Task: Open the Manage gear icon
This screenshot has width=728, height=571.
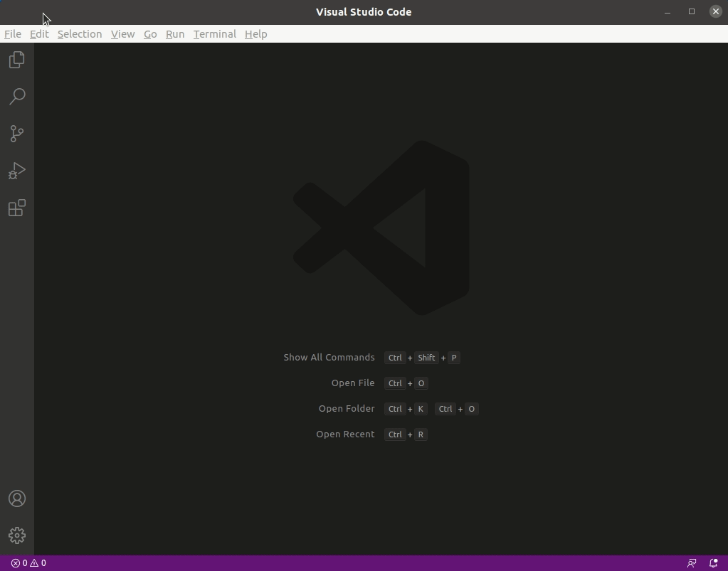Action: coord(16,535)
